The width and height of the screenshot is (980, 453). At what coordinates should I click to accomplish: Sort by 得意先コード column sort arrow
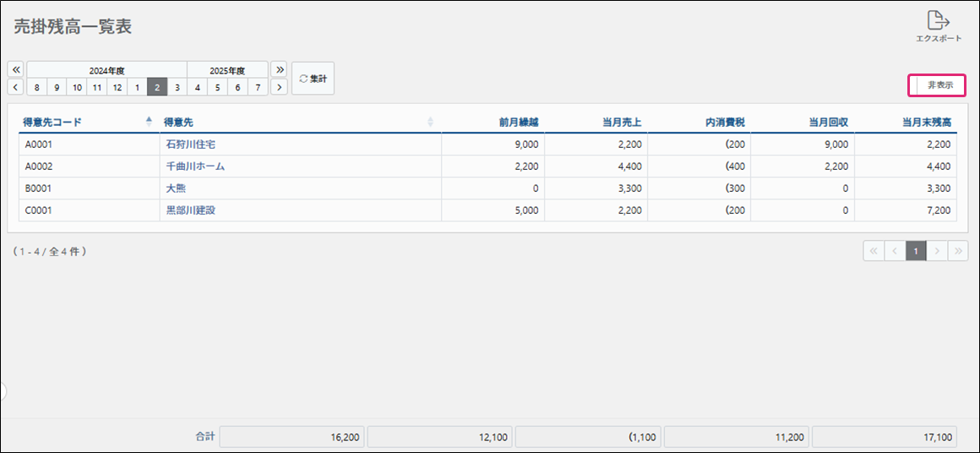[150, 122]
